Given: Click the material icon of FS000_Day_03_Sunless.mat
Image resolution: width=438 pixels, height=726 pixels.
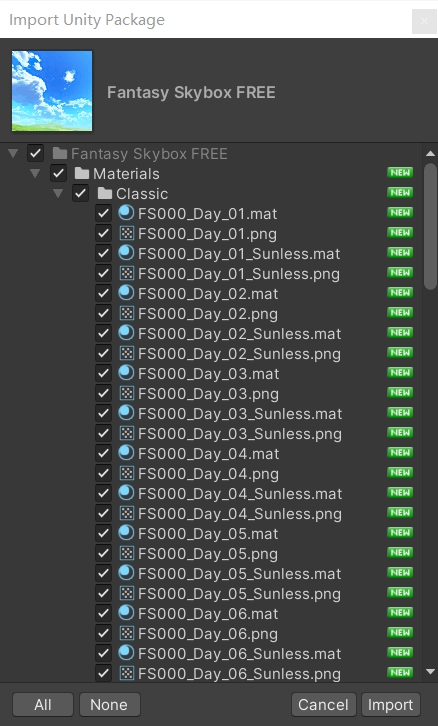Looking at the screenshot, I should click(x=126, y=413).
